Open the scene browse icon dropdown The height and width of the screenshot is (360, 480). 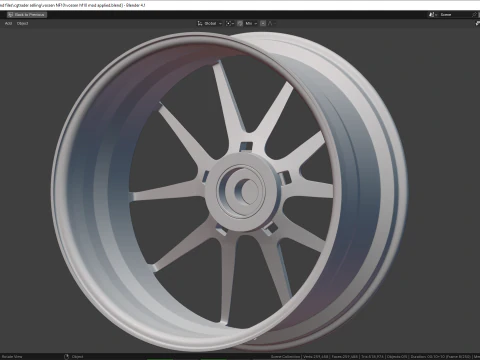pos(433,15)
